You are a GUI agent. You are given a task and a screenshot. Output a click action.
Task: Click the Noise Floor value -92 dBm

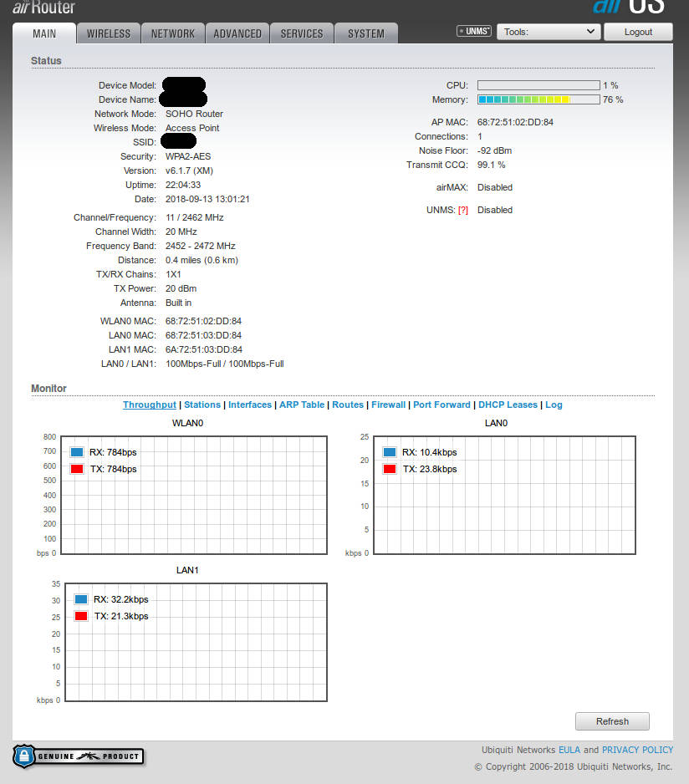494,150
